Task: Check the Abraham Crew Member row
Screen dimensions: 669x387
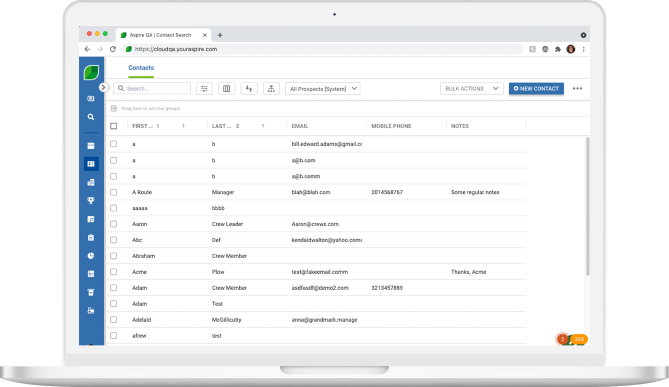Action: click(x=113, y=256)
